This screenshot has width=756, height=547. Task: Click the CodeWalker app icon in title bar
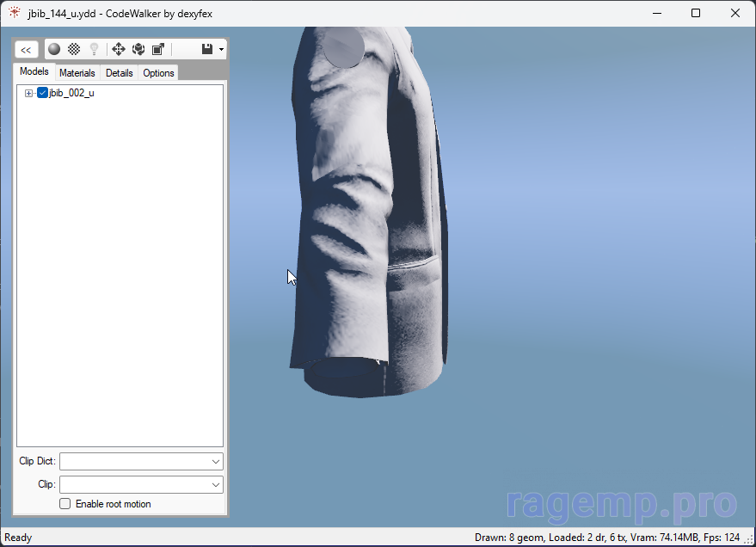15,13
